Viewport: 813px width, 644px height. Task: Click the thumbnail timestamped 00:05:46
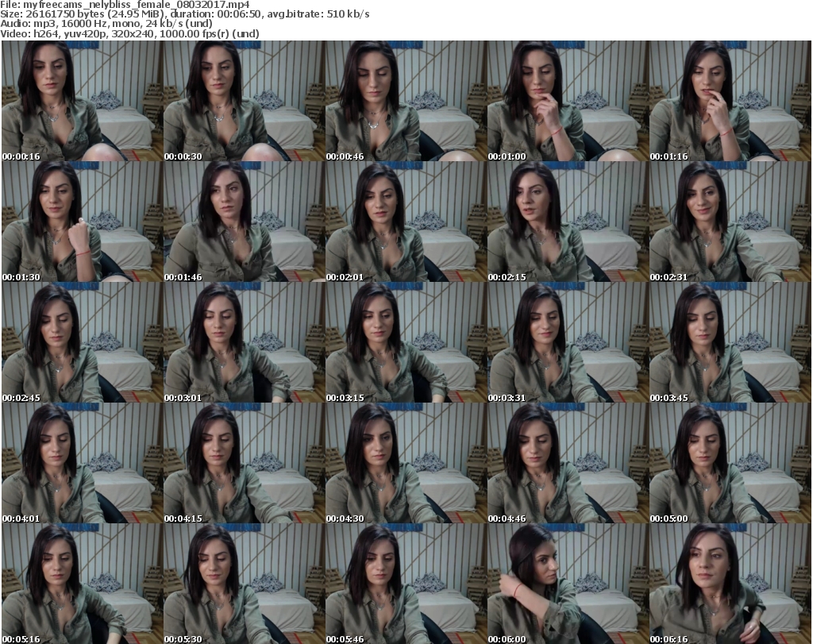pos(406,584)
